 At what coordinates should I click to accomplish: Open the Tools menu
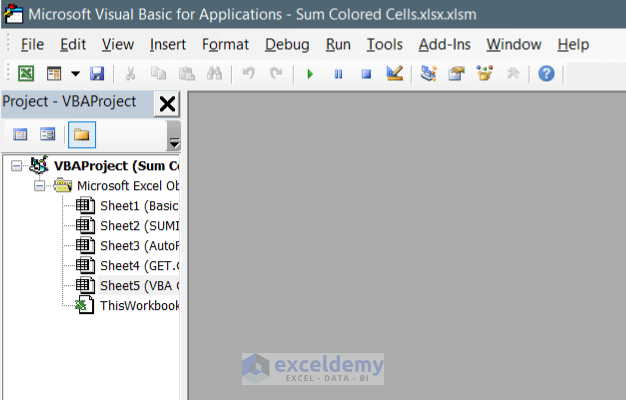click(x=384, y=44)
